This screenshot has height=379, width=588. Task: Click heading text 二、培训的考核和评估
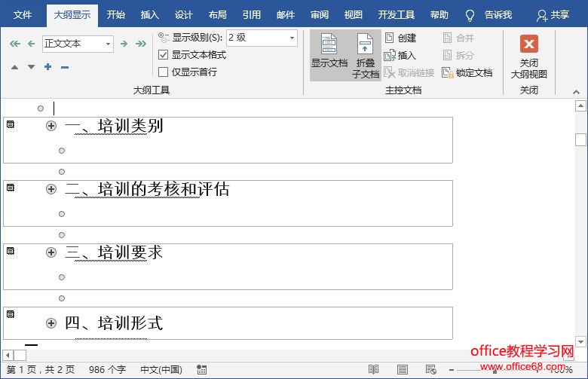[x=147, y=189]
